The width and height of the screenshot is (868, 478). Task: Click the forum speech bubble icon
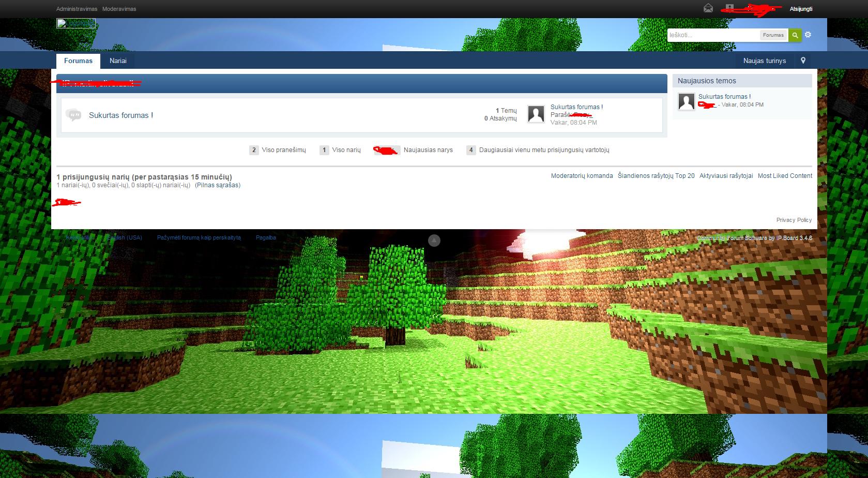[x=73, y=115]
